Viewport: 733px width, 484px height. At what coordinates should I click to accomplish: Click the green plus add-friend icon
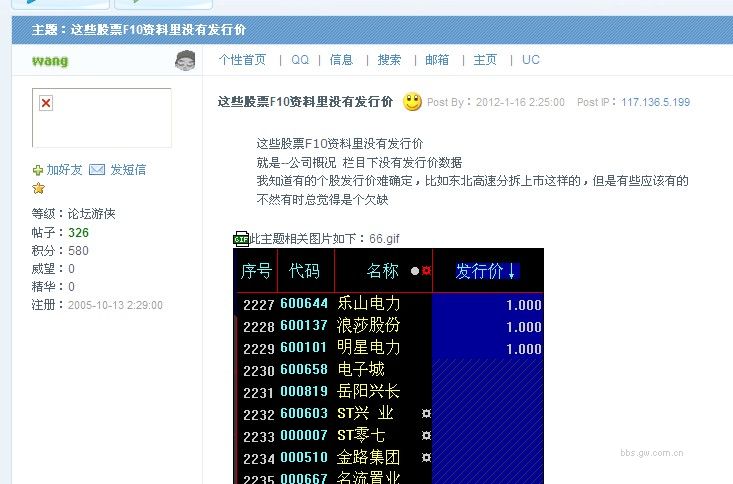pyautogui.click(x=37, y=170)
